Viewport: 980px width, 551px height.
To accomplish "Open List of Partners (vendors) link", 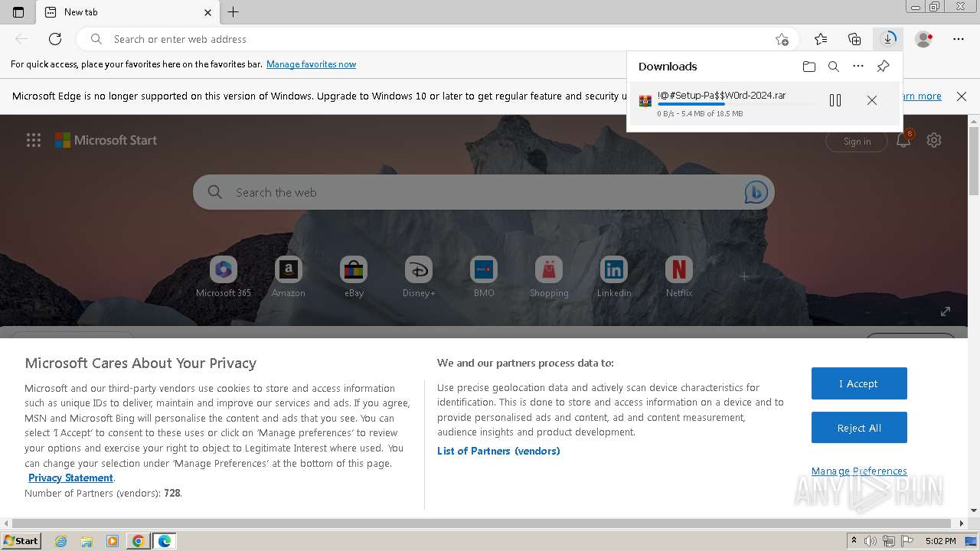I will (x=498, y=451).
